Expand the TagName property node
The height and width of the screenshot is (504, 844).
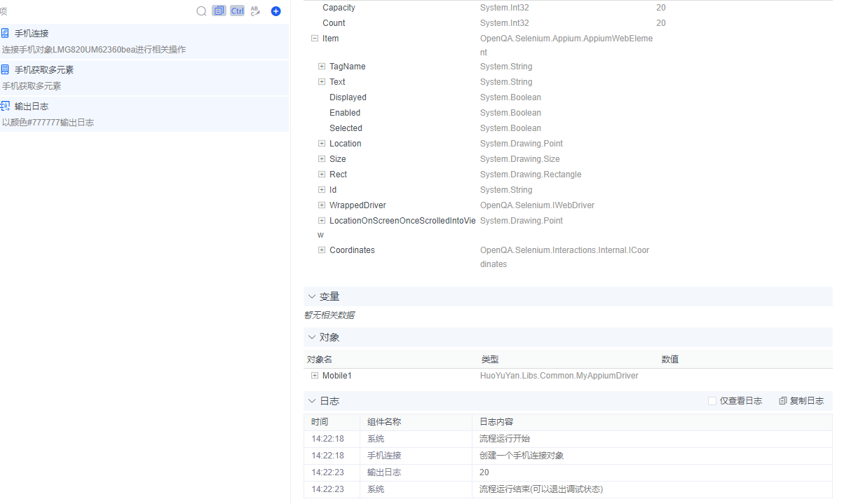321,66
